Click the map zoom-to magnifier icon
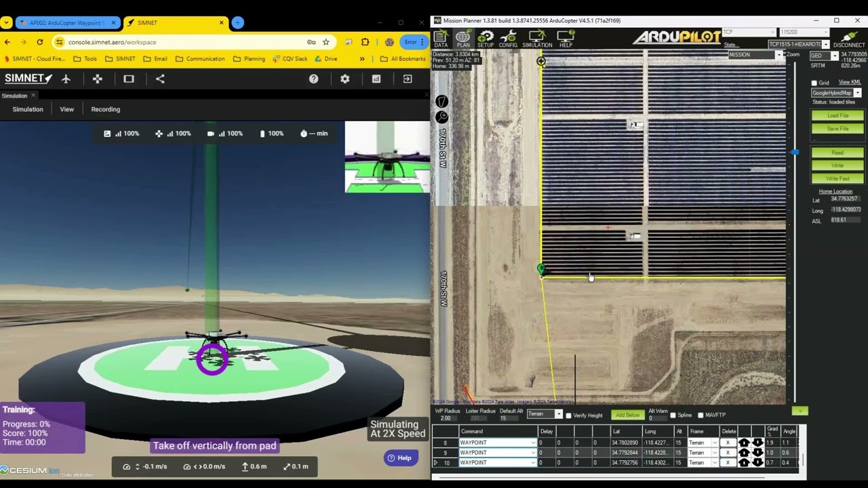The width and height of the screenshot is (868, 488). [441, 117]
